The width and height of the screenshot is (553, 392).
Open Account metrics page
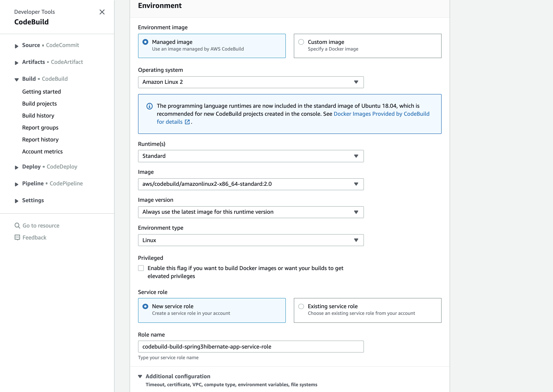click(42, 152)
